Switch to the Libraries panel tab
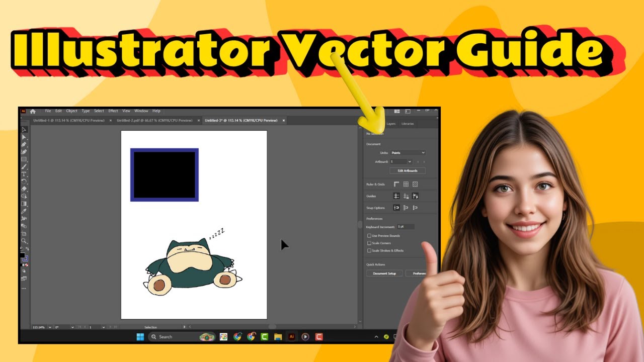 click(x=408, y=124)
